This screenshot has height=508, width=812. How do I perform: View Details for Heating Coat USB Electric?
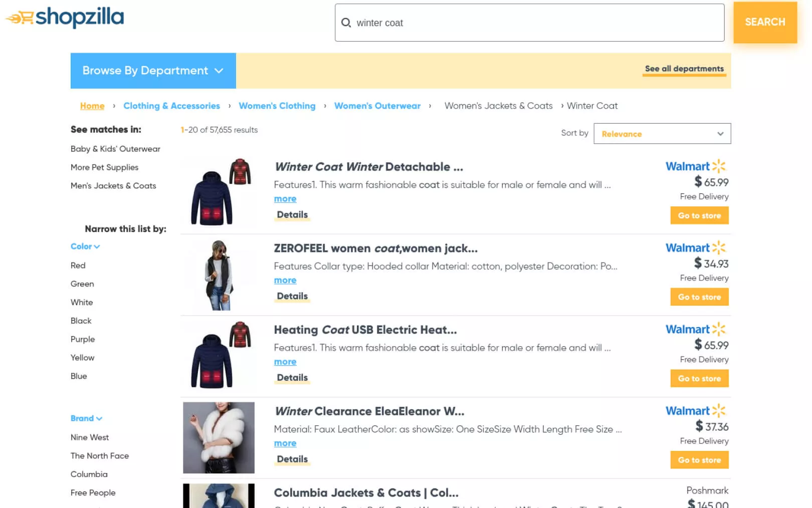click(292, 378)
